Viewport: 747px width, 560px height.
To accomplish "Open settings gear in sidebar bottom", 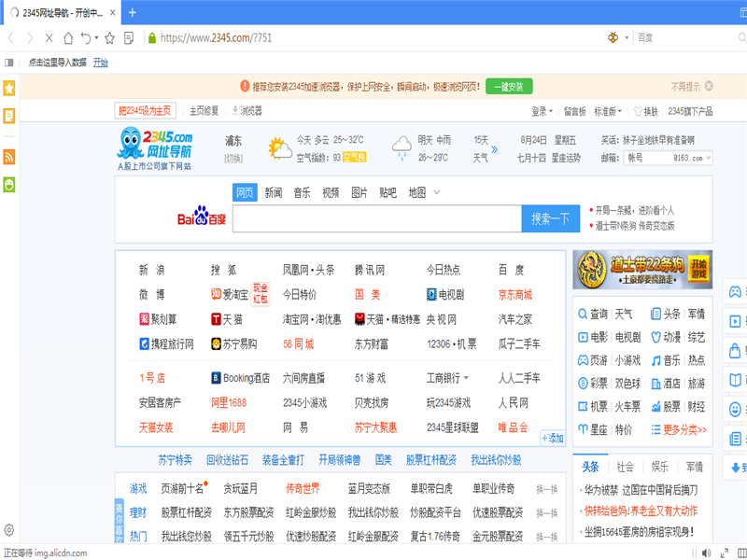I will (9, 529).
